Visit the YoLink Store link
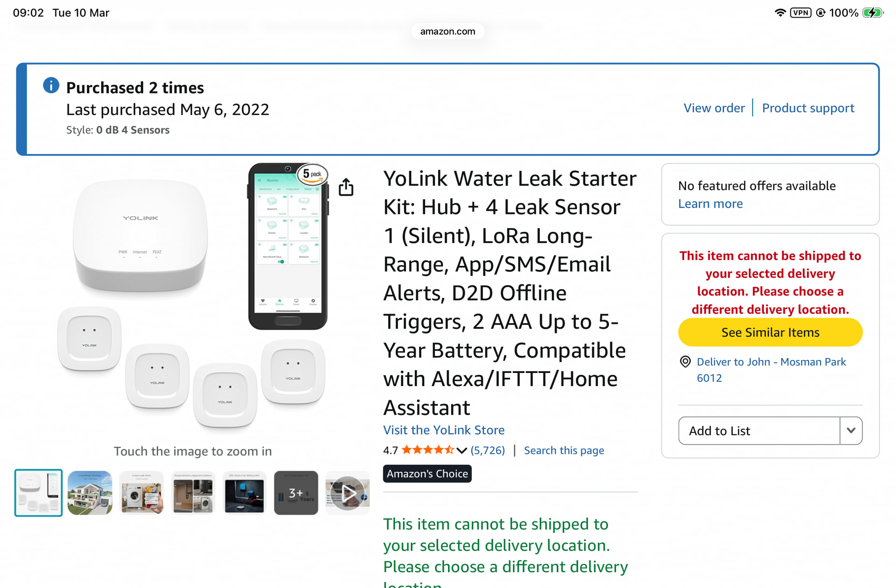The height and width of the screenshot is (588, 896). pos(444,430)
